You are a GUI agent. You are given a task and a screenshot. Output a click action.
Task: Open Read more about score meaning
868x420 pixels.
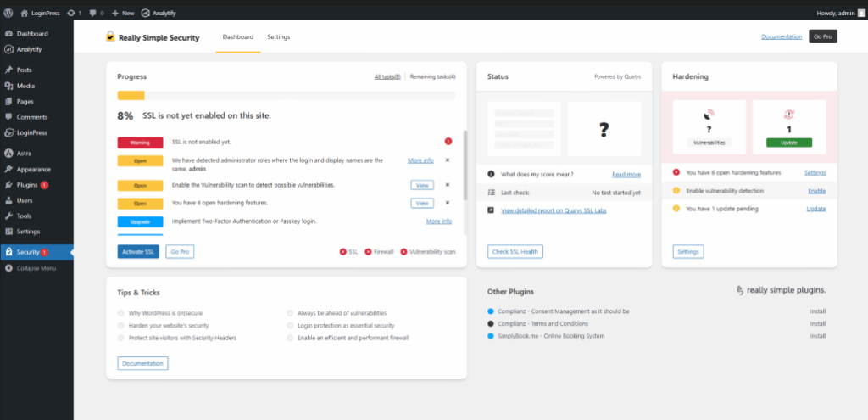pyautogui.click(x=626, y=175)
